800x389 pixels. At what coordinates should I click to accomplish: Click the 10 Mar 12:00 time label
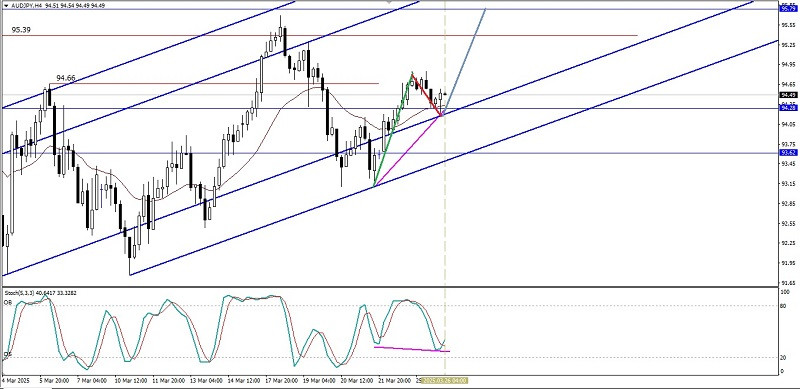tap(132, 381)
